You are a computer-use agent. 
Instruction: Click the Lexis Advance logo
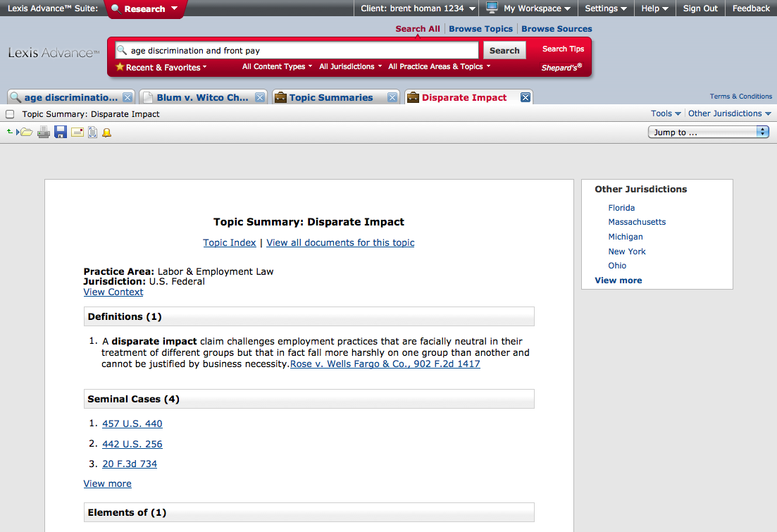[54, 53]
